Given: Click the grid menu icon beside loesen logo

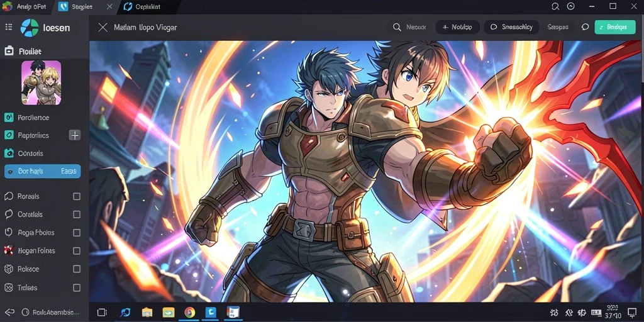Looking at the screenshot, I should [x=8, y=27].
